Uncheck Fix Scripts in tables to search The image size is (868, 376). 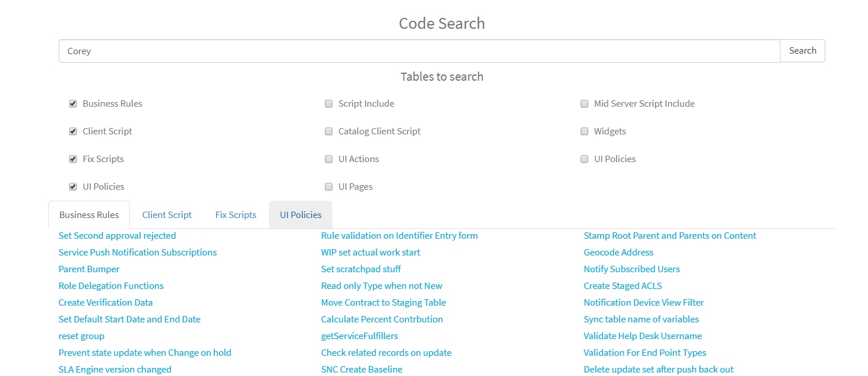(73, 159)
